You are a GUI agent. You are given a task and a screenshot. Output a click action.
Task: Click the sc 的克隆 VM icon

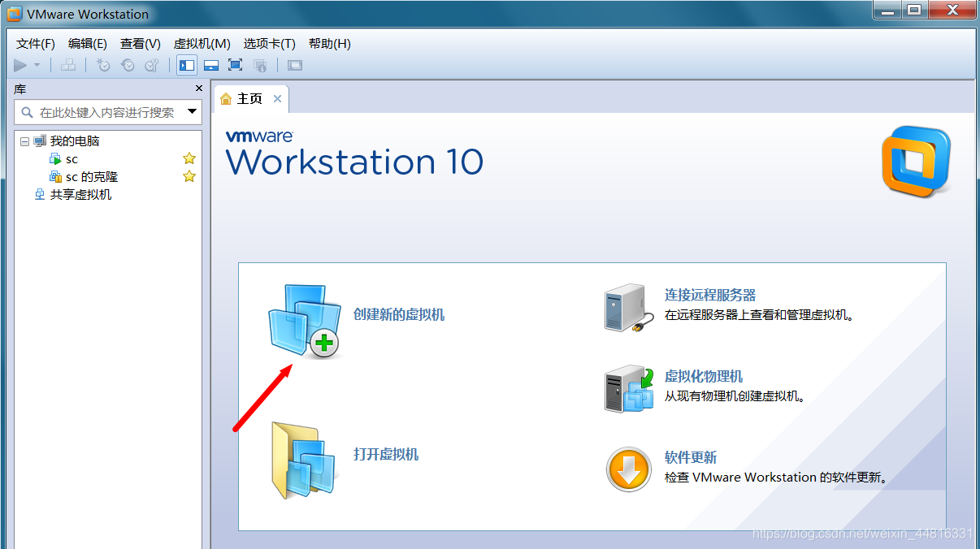coord(55,177)
